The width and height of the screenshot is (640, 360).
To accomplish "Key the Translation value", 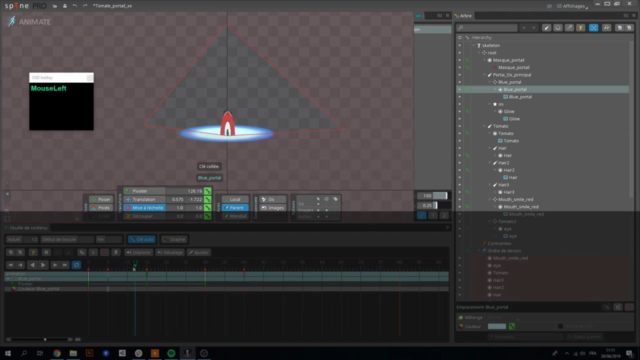I will [208, 199].
